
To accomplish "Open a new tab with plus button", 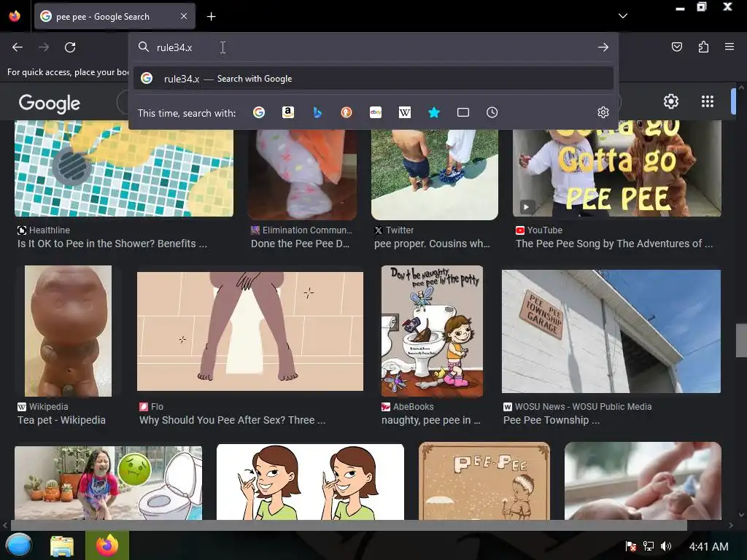I will (x=211, y=17).
